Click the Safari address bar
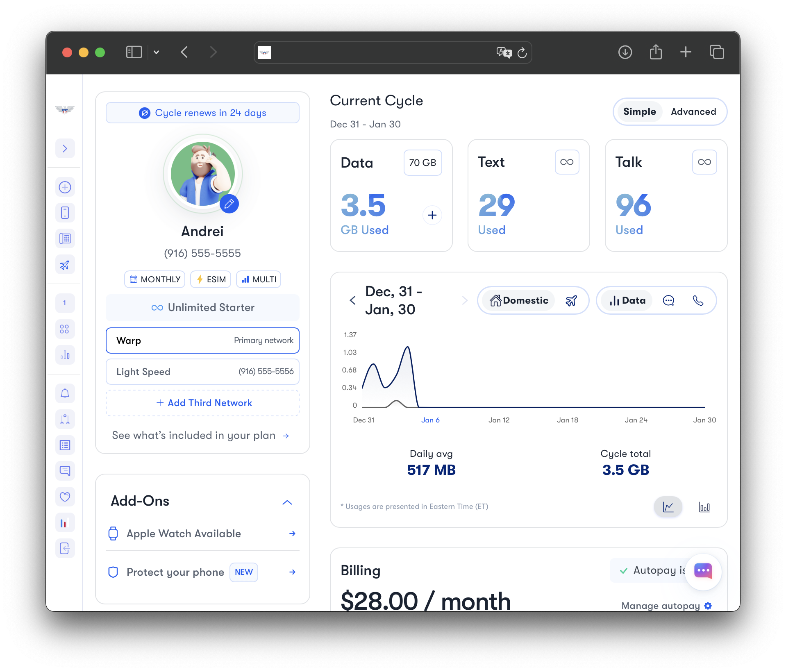This screenshot has height=672, width=786. click(x=381, y=52)
